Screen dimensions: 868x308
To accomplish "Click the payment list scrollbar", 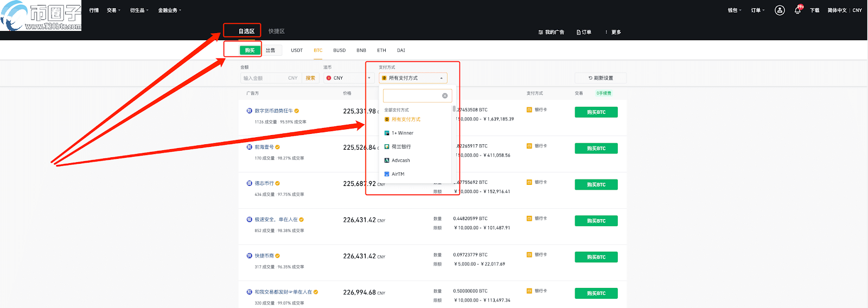I will 454,108.
